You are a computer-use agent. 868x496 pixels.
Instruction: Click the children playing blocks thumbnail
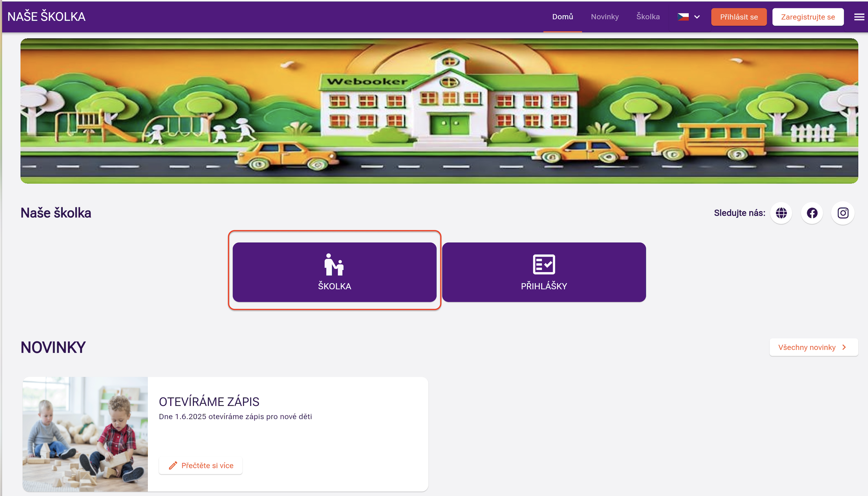[85, 434]
